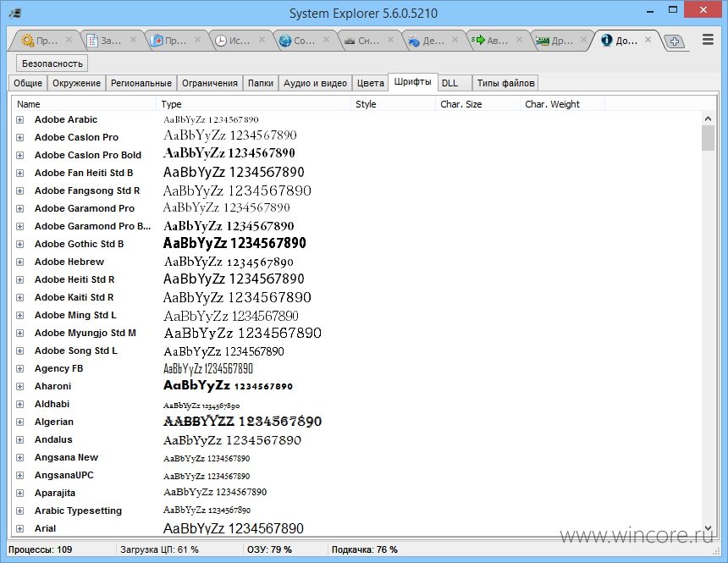Open the "Др…" tab

pyautogui.click(x=557, y=41)
